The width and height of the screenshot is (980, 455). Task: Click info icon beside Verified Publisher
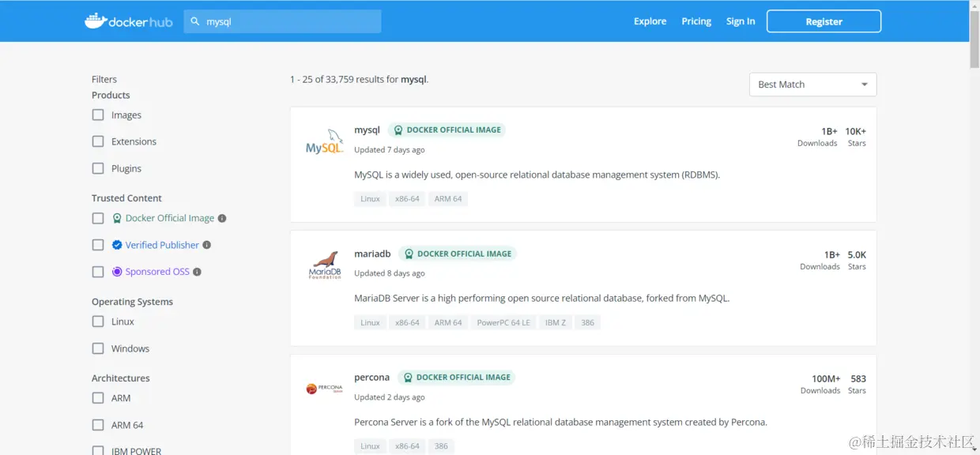pyautogui.click(x=207, y=245)
